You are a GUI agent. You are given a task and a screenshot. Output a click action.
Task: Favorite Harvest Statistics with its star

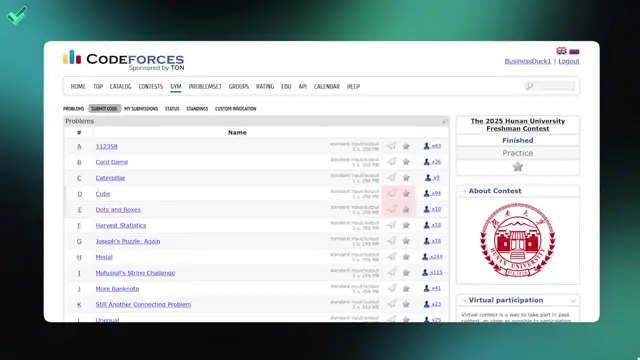tap(406, 225)
